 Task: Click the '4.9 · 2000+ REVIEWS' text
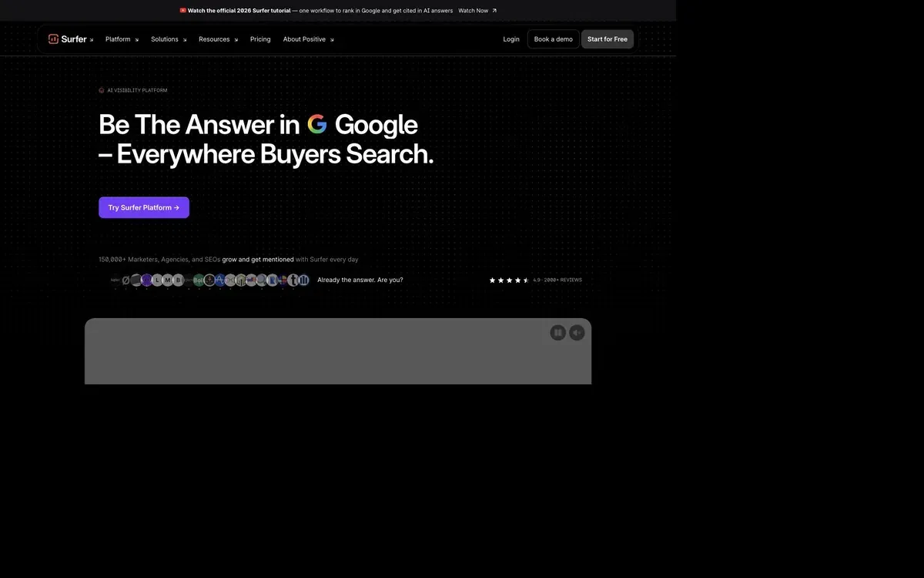557,281
